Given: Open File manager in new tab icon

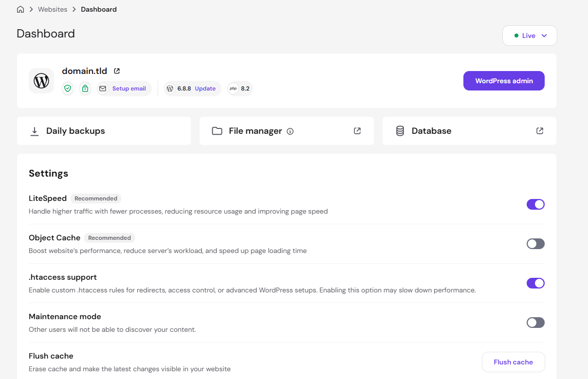Looking at the screenshot, I should pos(357,131).
